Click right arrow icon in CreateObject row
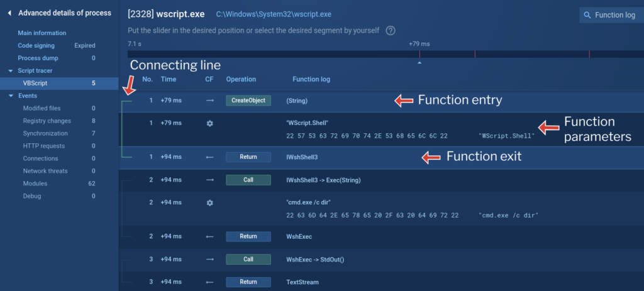The image size is (644, 291). click(209, 101)
